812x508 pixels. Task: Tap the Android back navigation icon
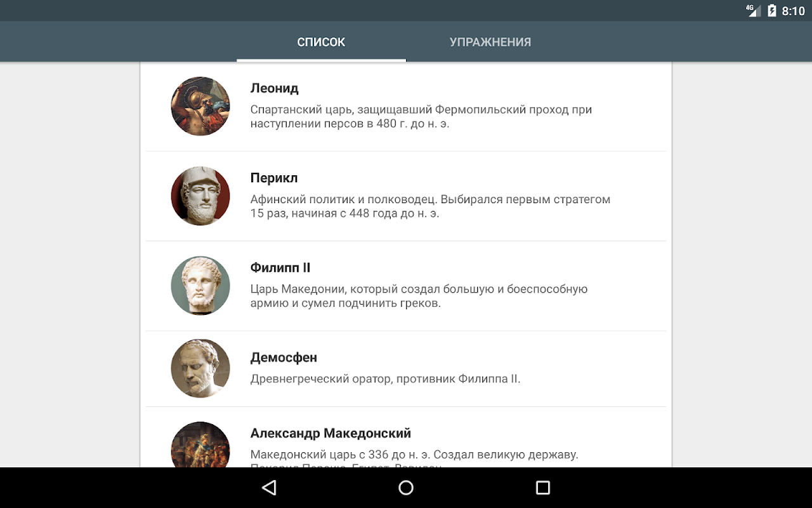point(269,488)
